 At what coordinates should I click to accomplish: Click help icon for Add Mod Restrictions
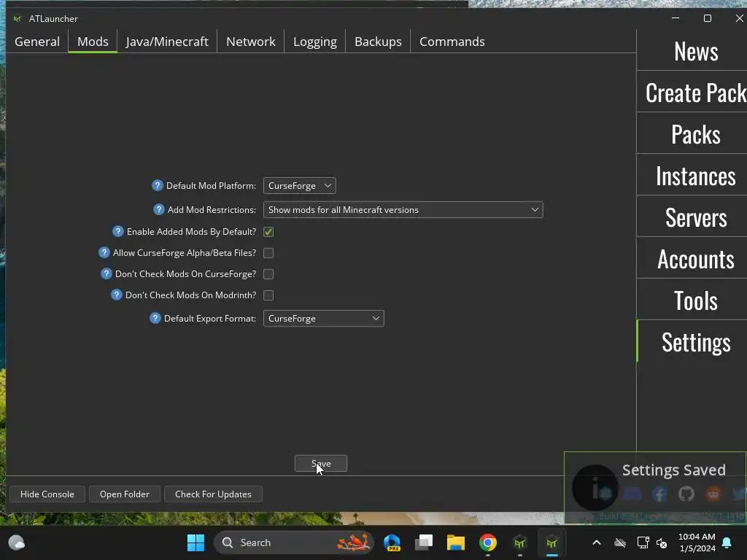coord(158,209)
